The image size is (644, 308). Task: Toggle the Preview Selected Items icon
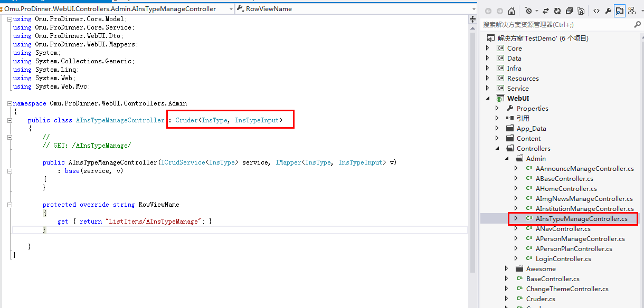pyautogui.click(x=620, y=11)
